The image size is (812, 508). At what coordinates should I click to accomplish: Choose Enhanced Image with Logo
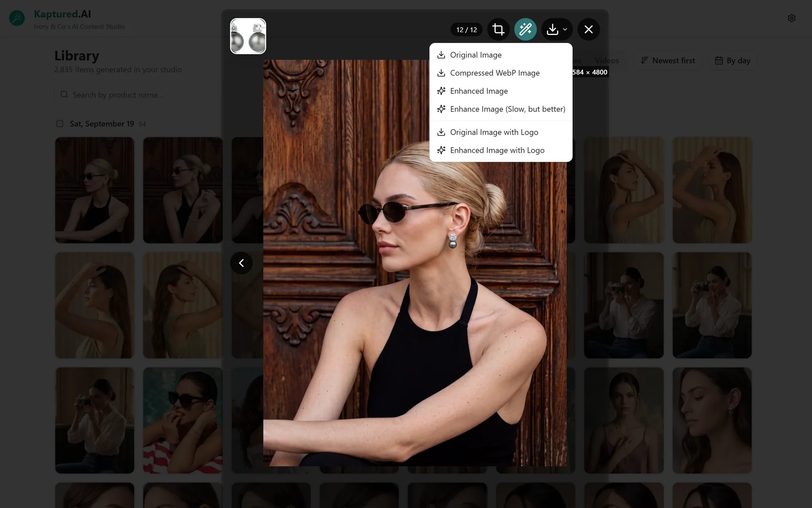[x=501, y=150]
